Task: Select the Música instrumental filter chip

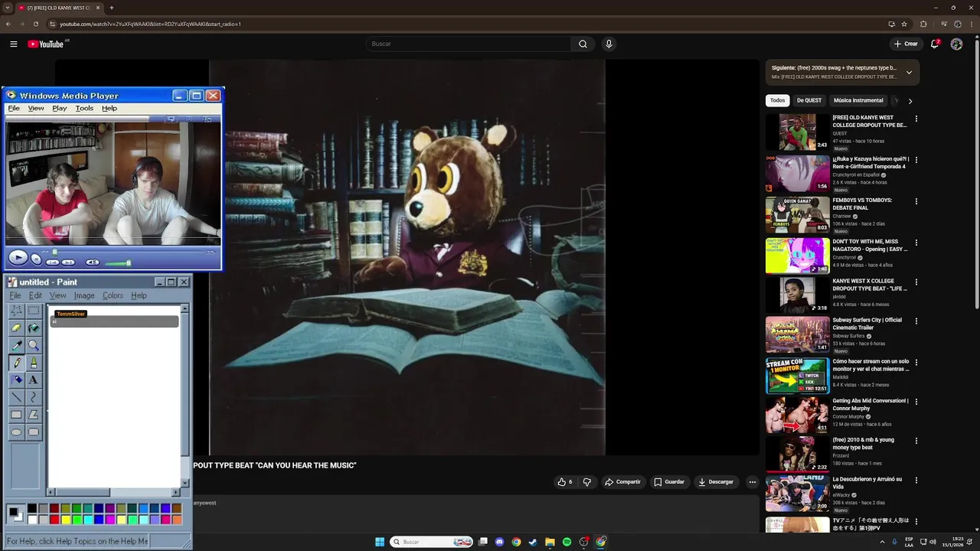Action: (x=858, y=100)
